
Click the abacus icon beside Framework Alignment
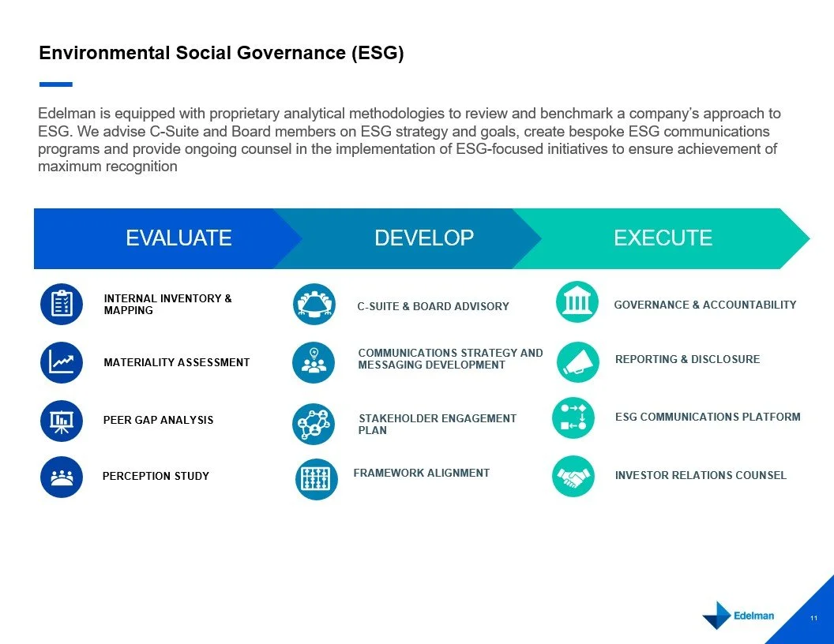316,478
